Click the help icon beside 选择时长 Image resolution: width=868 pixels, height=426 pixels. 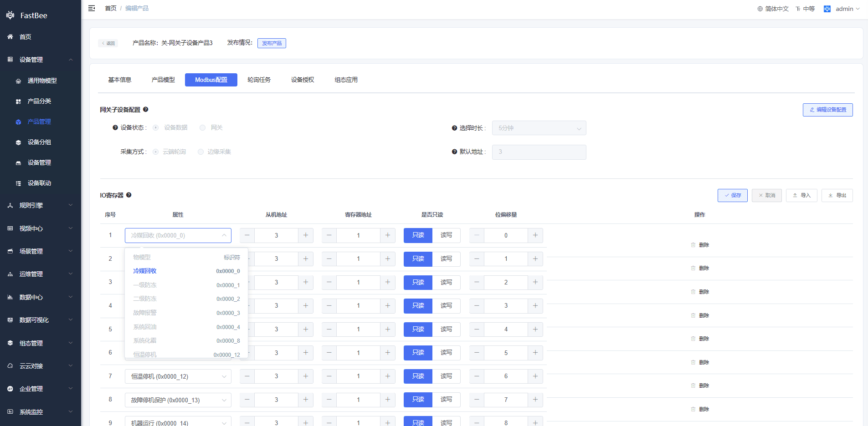click(454, 128)
